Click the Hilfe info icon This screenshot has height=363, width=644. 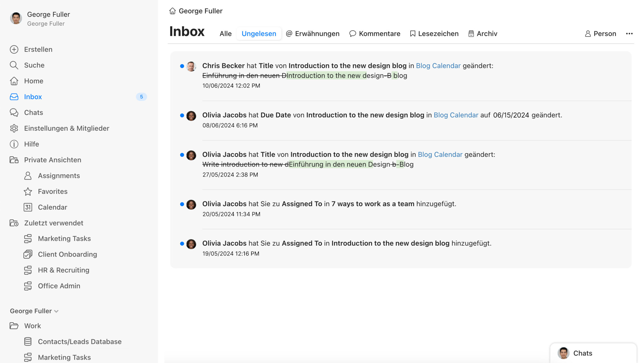pyautogui.click(x=14, y=144)
